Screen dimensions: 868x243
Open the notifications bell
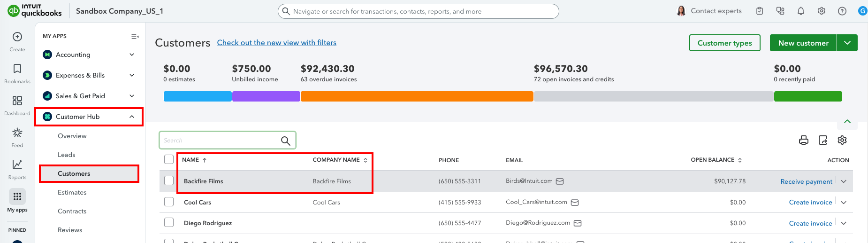tap(801, 11)
